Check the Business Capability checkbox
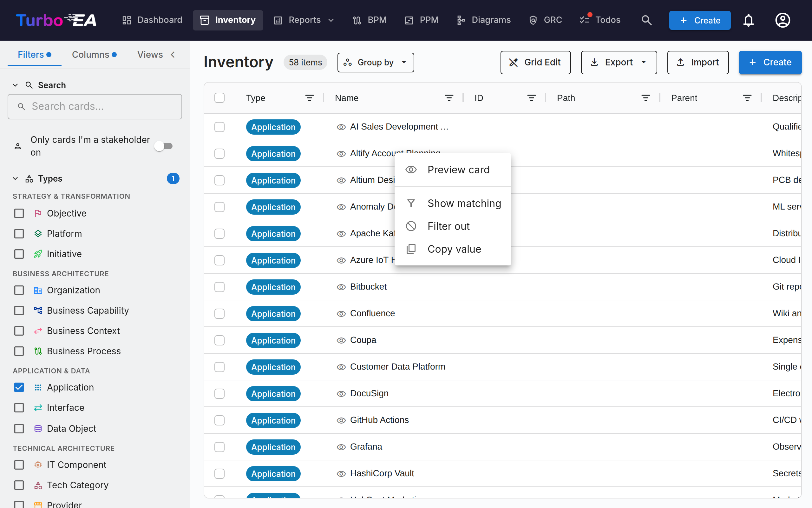The width and height of the screenshot is (812, 508). 19,311
